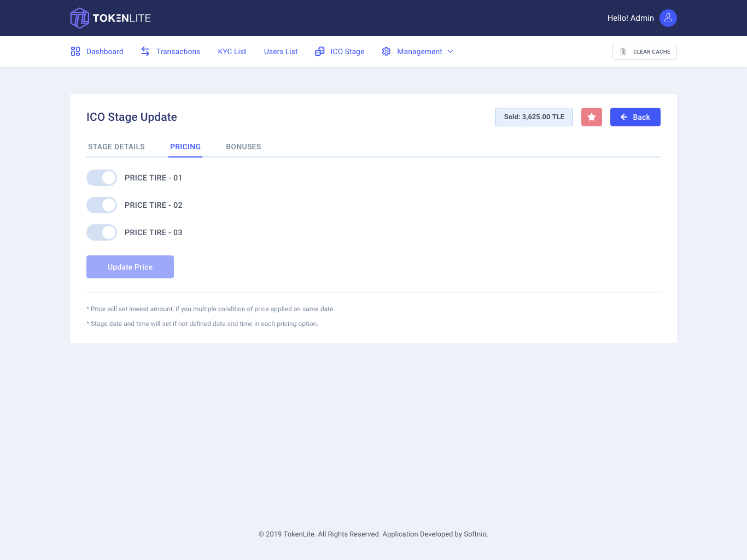Click the ICO Stage coins icon
The height and width of the screenshot is (560, 747).
click(x=320, y=51)
